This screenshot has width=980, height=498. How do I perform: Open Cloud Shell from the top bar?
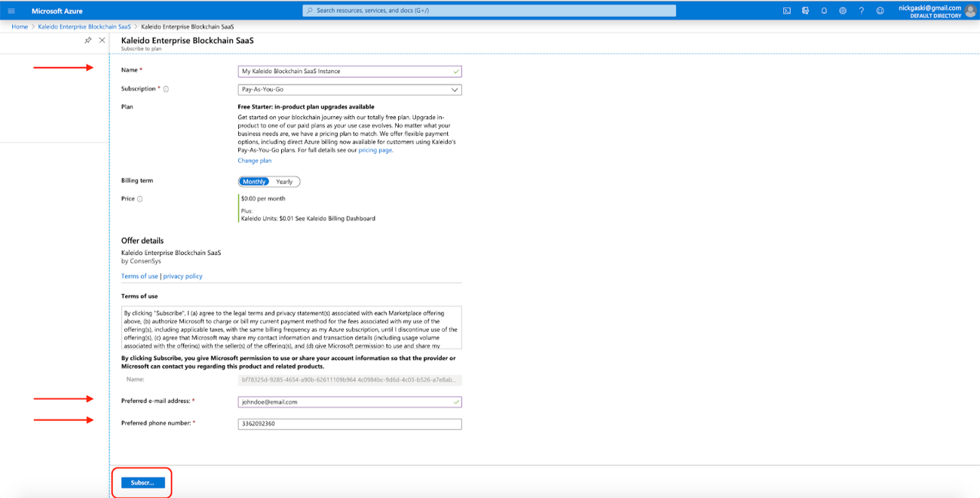point(787,11)
